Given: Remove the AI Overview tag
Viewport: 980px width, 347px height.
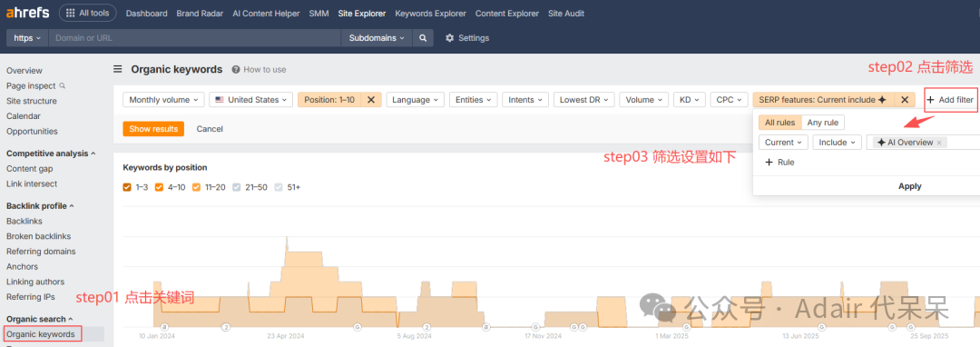Looking at the screenshot, I should 939,143.
